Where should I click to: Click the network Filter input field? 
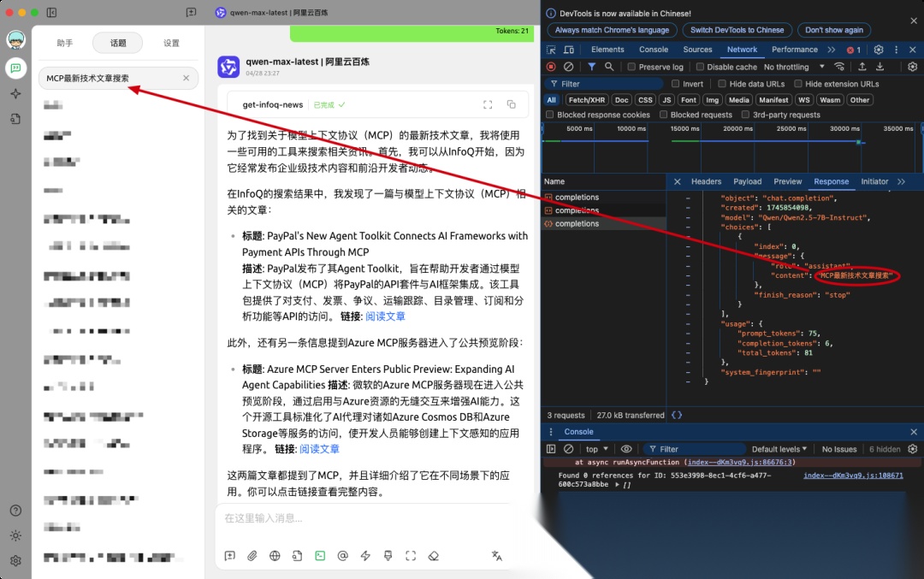(x=603, y=84)
